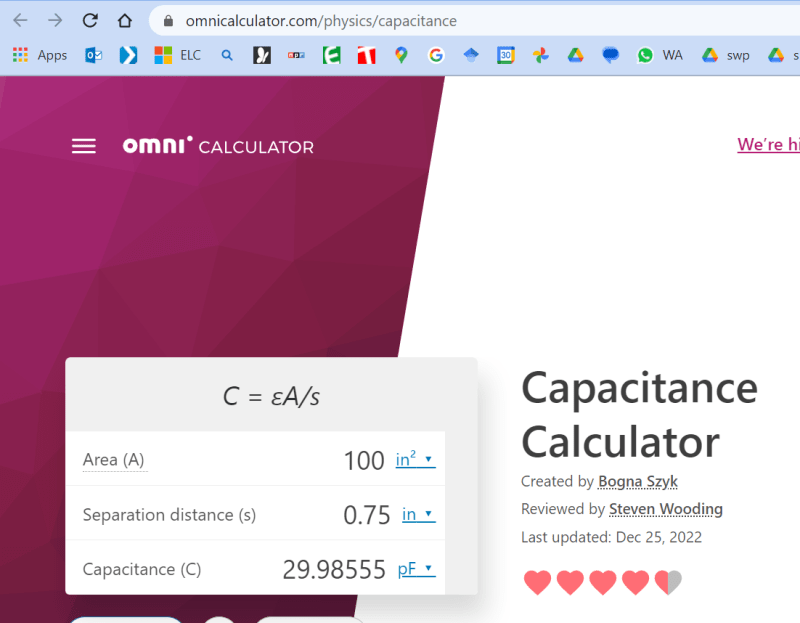
Task: Click the Last updated: Dec 25, 2022 text
Action: [x=611, y=537]
